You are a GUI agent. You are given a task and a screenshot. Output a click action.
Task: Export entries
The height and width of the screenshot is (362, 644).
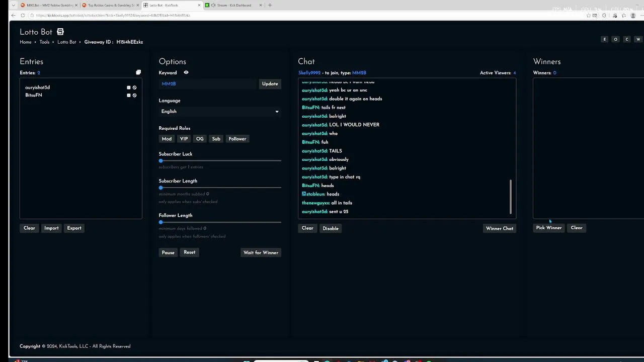click(x=74, y=228)
